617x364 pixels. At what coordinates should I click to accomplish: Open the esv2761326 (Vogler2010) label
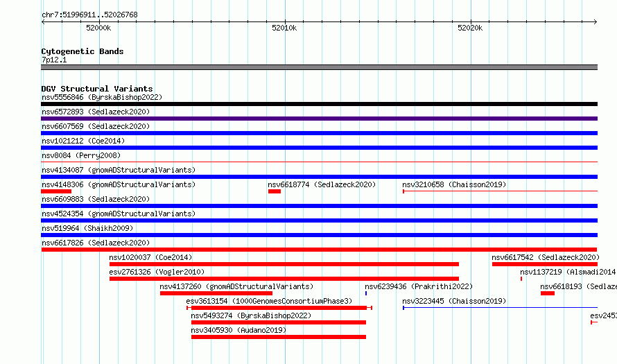click(x=157, y=272)
